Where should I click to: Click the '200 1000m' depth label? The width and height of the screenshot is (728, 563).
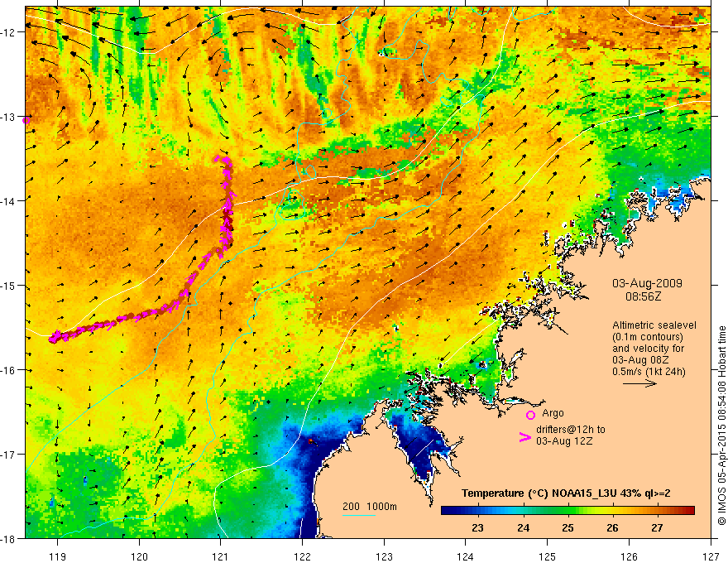click(x=370, y=507)
